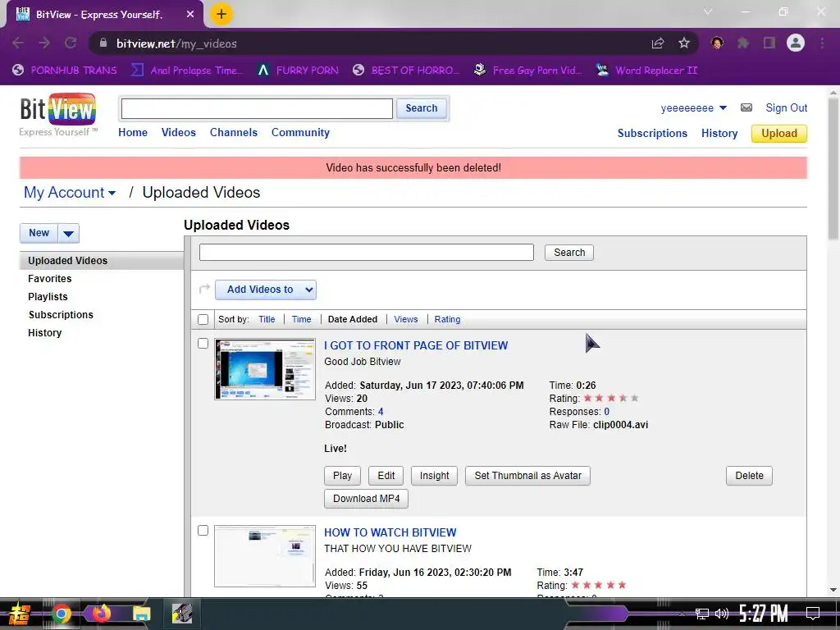Screen dimensions: 840x630
Task: Select Favorites in the sidebar
Action: pos(50,279)
